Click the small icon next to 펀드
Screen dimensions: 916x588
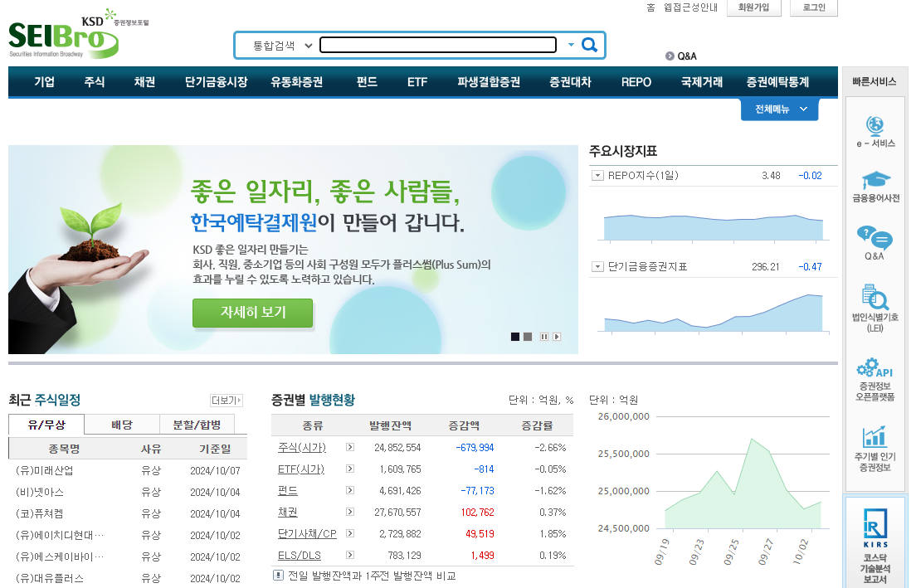pyautogui.click(x=350, y=490)
